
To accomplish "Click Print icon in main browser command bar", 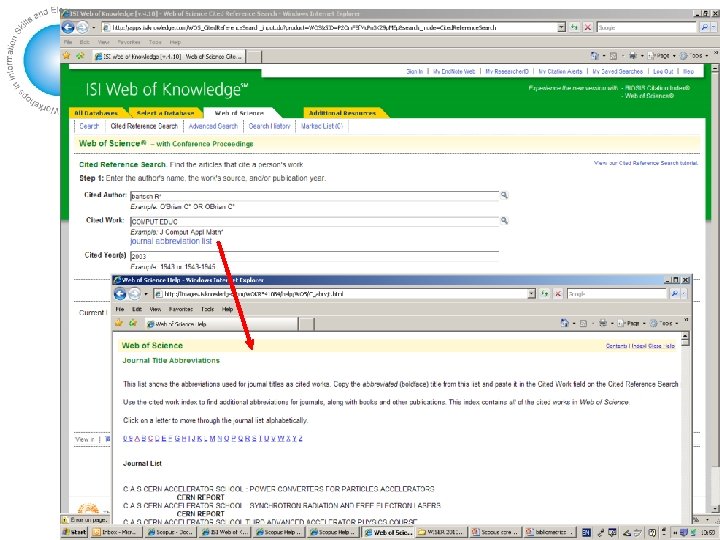I will (633, 56).
